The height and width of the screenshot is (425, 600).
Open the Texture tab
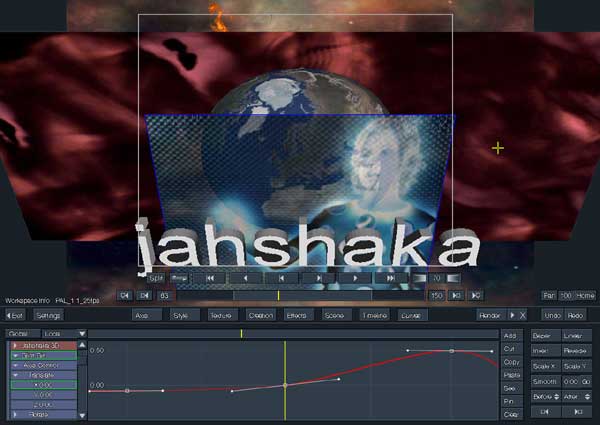point(223,315)
